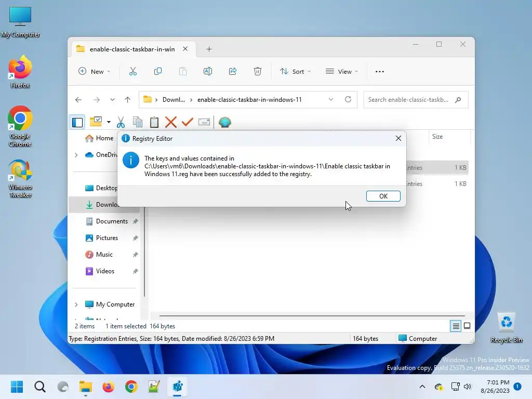Select the enable-classic-taskbar-in-win tab
Screen dimensions: 532x399
131,49
